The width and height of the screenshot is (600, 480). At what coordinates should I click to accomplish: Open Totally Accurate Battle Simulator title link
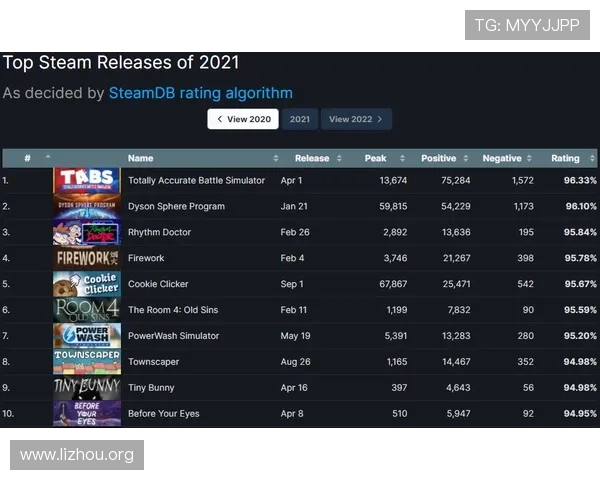[x=197, y=180]
